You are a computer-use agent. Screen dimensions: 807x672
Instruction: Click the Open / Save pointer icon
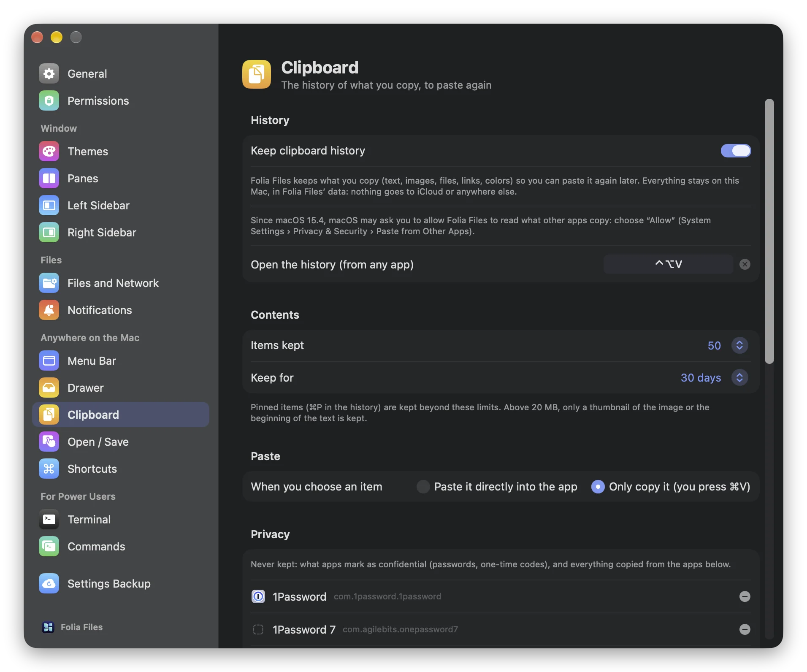tap(49, 442)
